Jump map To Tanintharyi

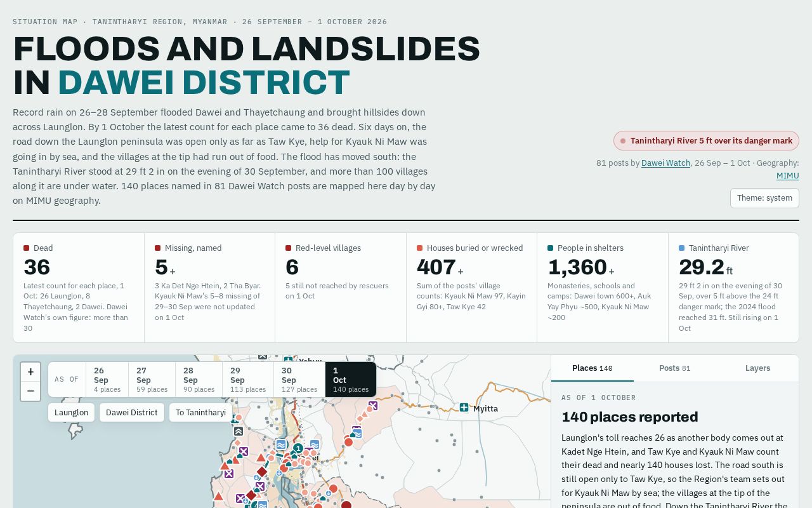pos(200,413)
